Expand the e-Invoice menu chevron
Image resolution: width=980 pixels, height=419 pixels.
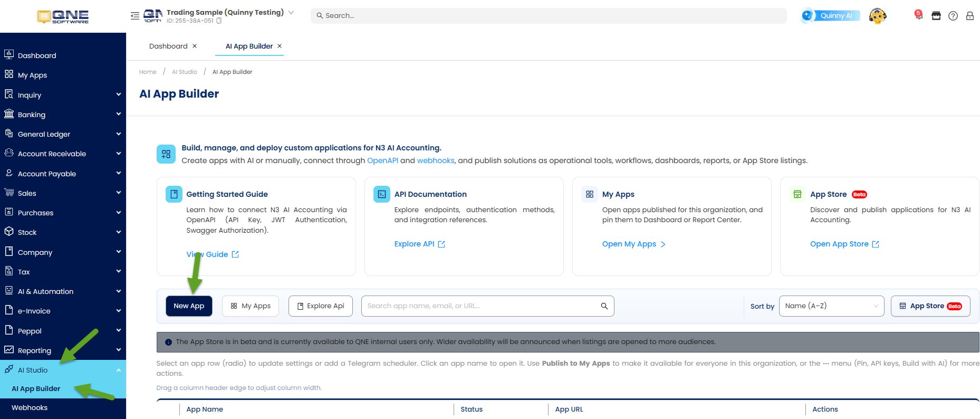click(119, 311)
